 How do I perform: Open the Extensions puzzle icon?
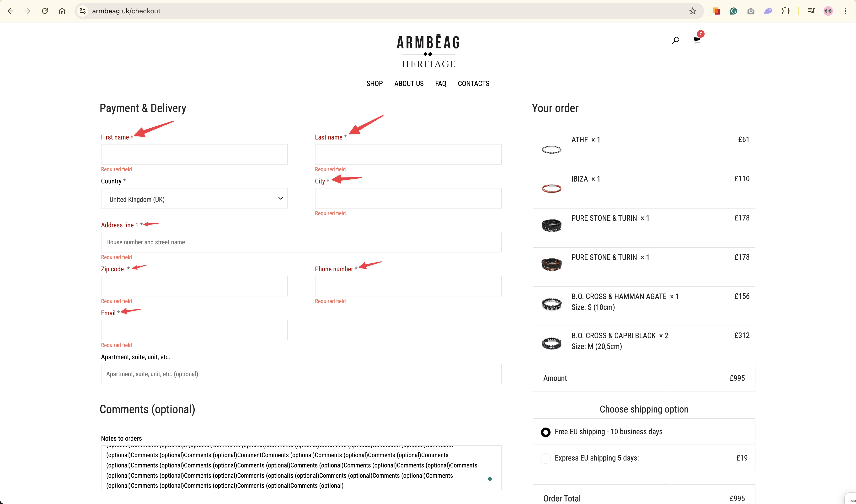785,11
